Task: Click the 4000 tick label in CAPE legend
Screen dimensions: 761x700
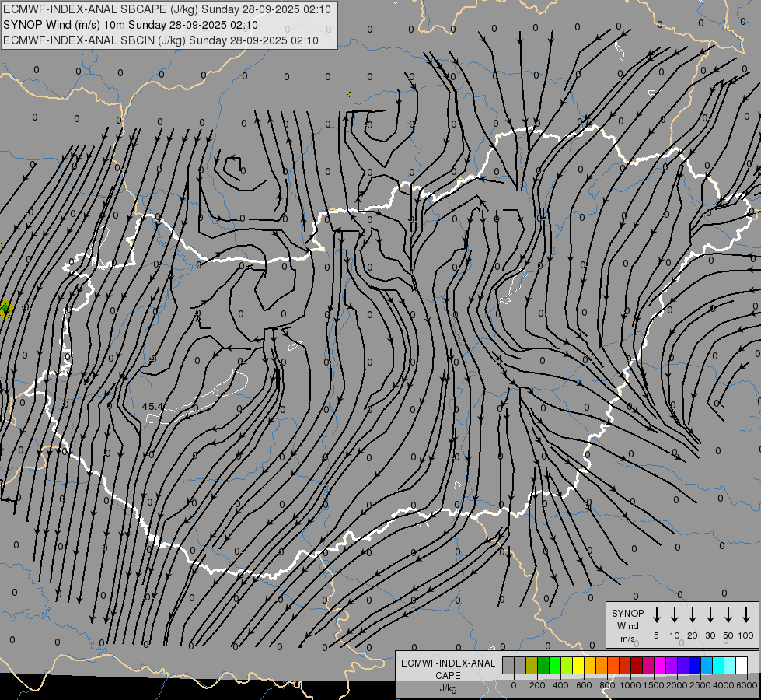Action: (x=724, y=685)
